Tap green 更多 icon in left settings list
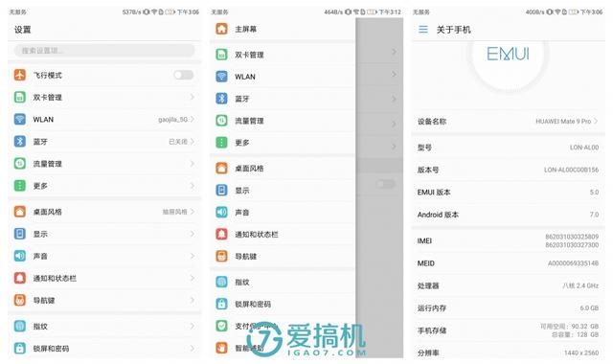This screenshot has height=364, width=613. click(20, 185)
